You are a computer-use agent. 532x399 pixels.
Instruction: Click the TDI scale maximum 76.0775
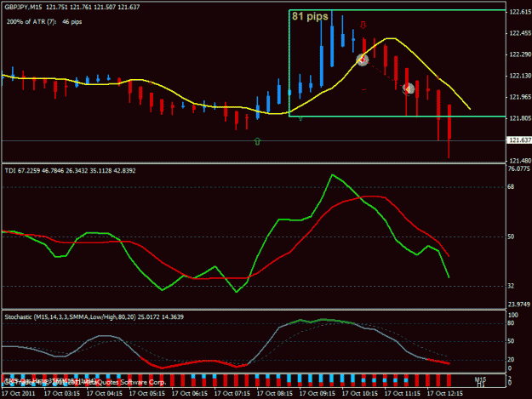(519, 168)
